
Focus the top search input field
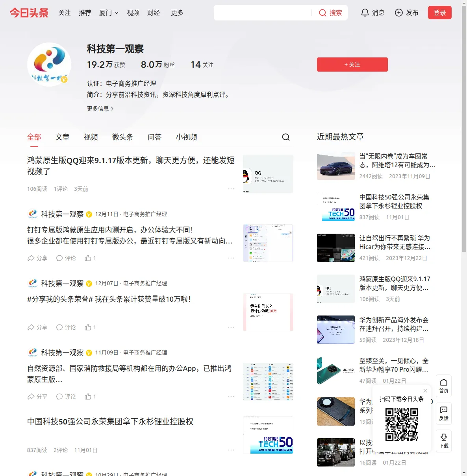pos(263,13)
